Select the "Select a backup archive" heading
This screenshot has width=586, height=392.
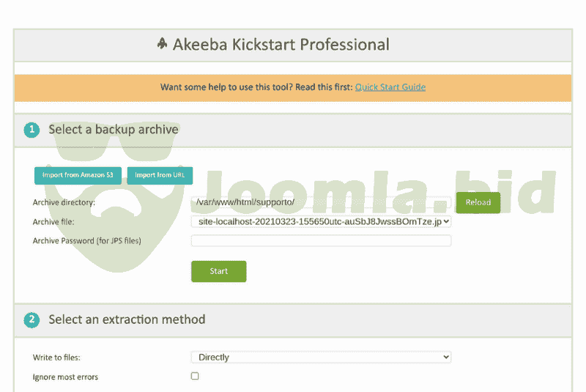[114, 130]
